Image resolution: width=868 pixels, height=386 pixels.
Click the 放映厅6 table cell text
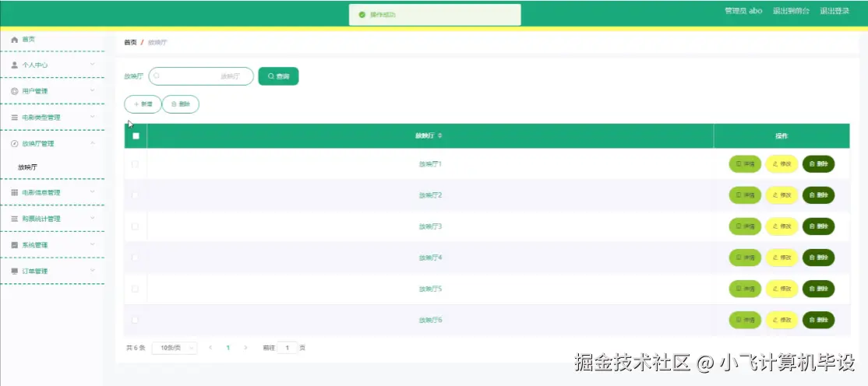(430, 320)
